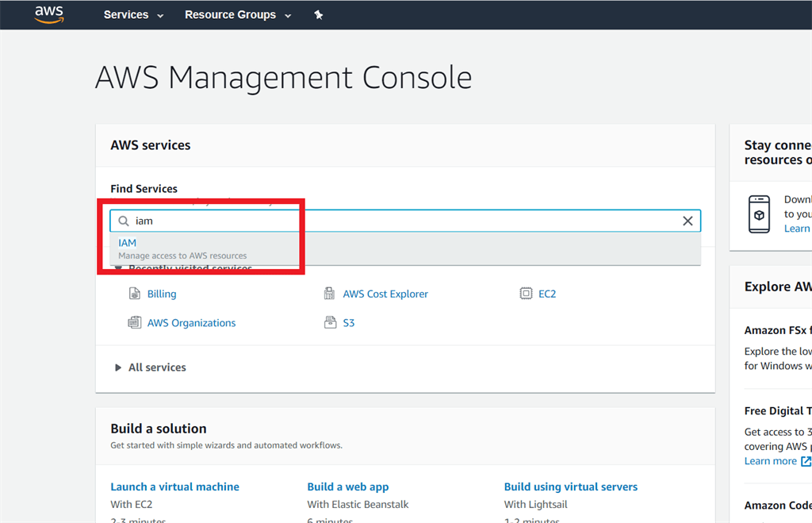Open the AWS Organizations link
This screenshot has height=523, width=812.
(191, 323)
